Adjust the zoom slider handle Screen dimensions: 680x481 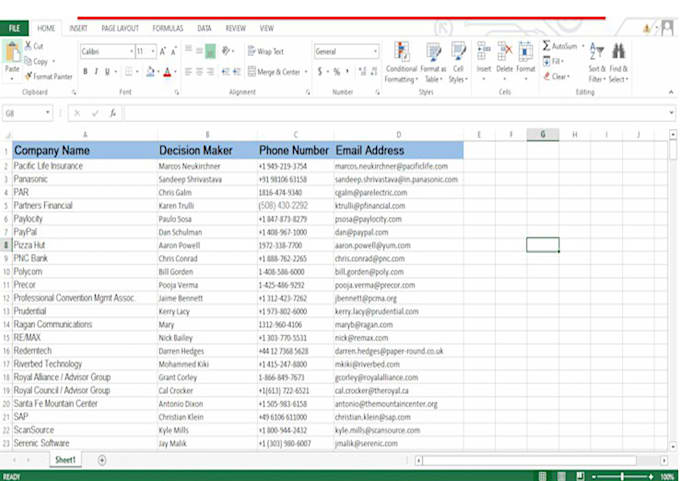pyautogui.click(x=622, y=476)
